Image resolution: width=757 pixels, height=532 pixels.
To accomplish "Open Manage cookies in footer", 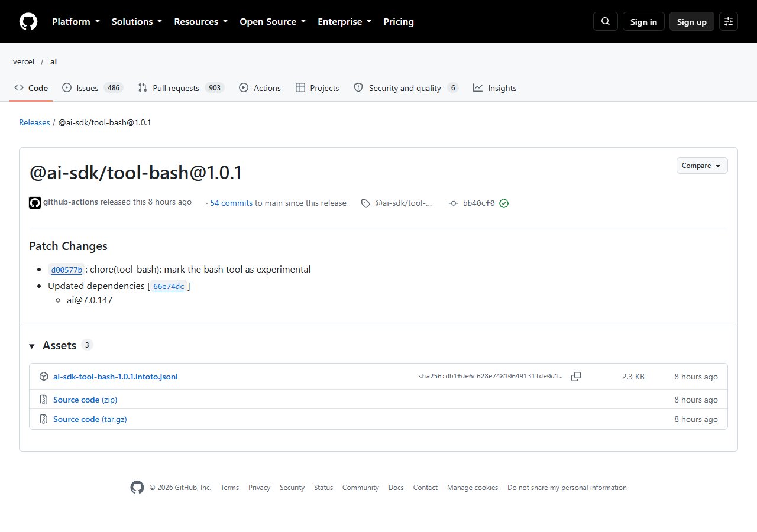I will click(x=473, y=488).
